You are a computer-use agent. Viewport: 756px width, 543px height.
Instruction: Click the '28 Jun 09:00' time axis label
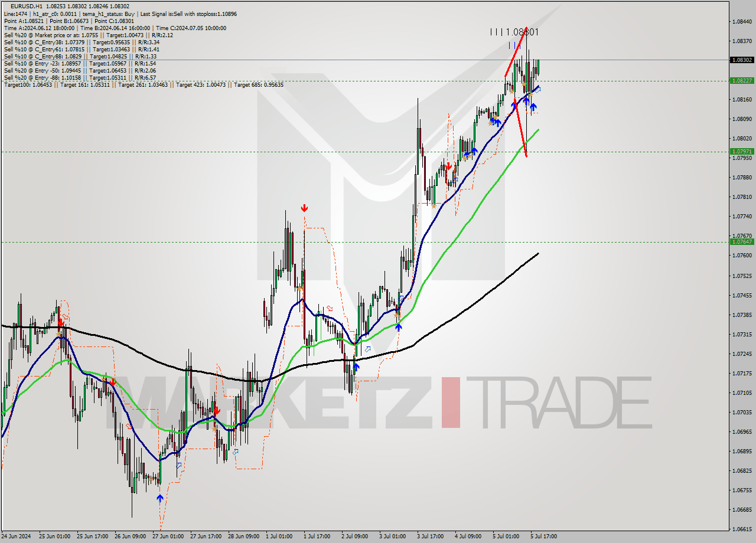(243, 537)
